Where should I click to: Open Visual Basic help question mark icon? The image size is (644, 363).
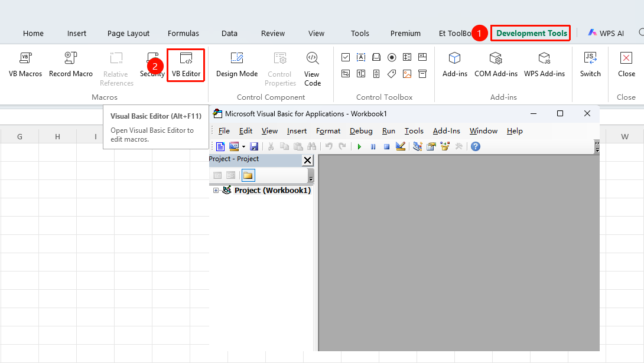pyautogui.click(x=476, y=146)
